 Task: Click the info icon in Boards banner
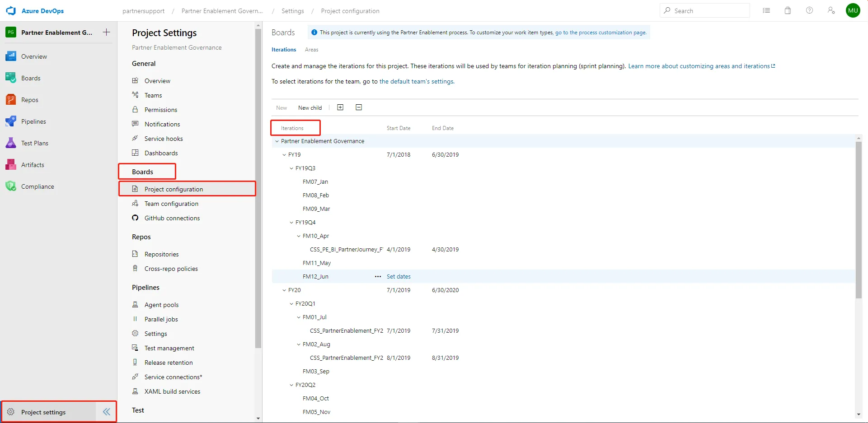[314, 33]
